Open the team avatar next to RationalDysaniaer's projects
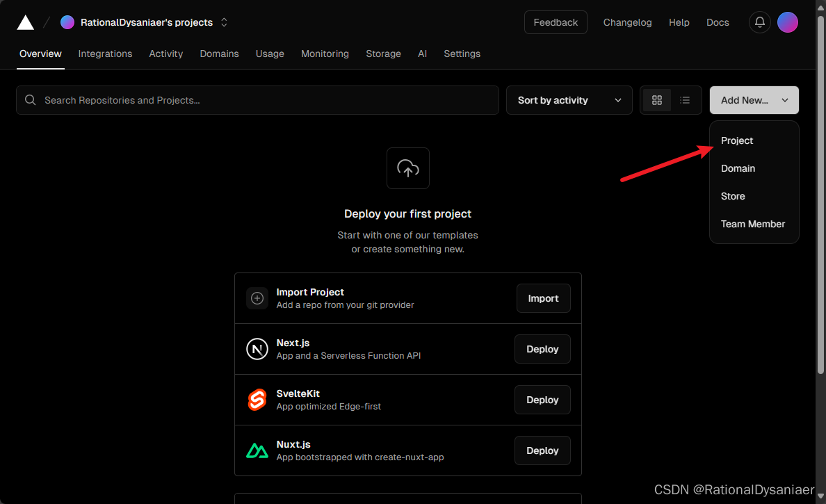This screenshot has width=826, height=504. click(67, 22)
